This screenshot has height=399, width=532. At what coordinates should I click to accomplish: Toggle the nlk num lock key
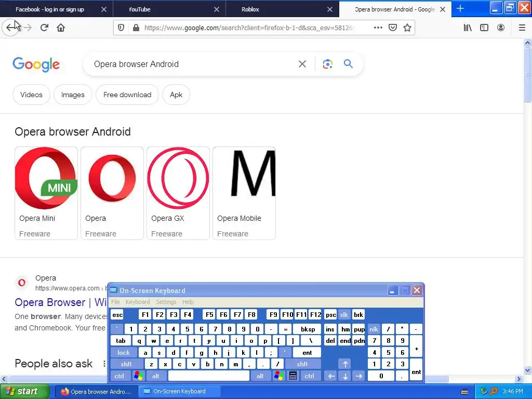click(x=374, y=329)
